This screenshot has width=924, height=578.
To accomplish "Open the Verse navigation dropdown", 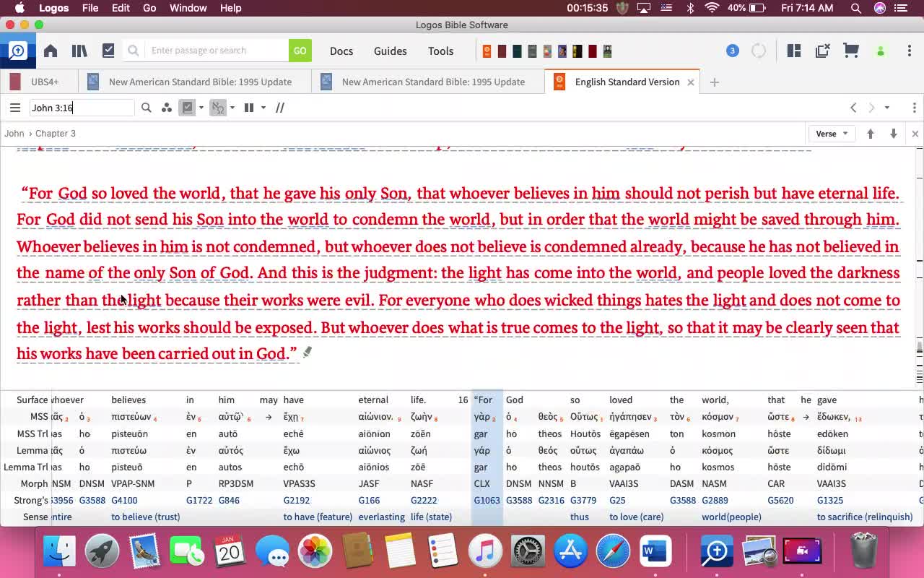I will tap(832, 134).
